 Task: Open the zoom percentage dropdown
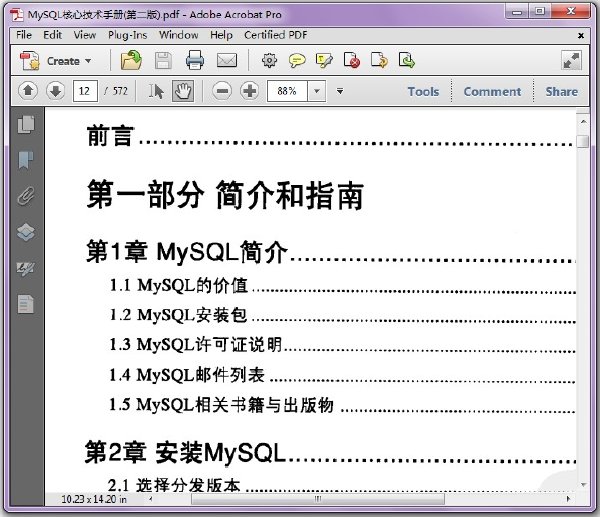point(317,91)
